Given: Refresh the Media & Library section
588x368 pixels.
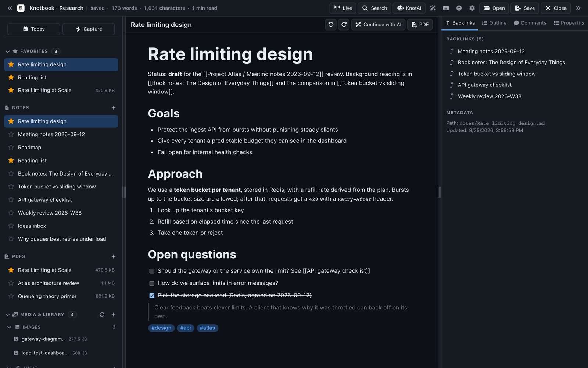Looking at the screenshot, I should pos(102,315).
